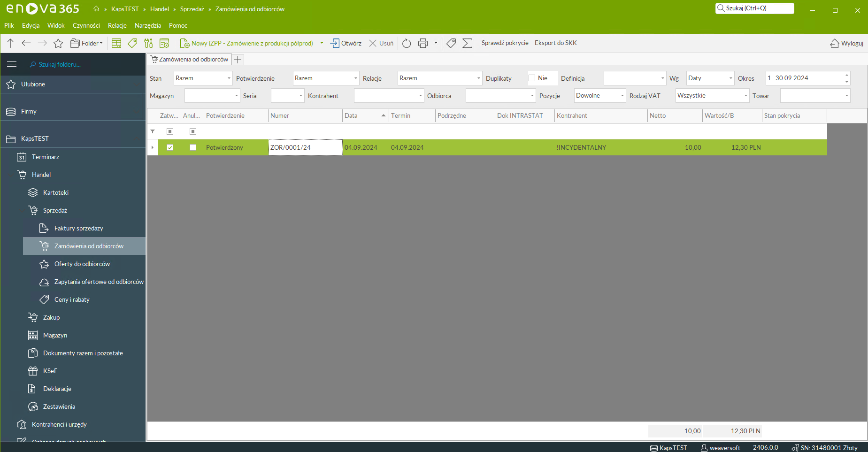Go up one level with the up arrow
This screenshot has height=452, width=868.
click(x=10, y=43)
